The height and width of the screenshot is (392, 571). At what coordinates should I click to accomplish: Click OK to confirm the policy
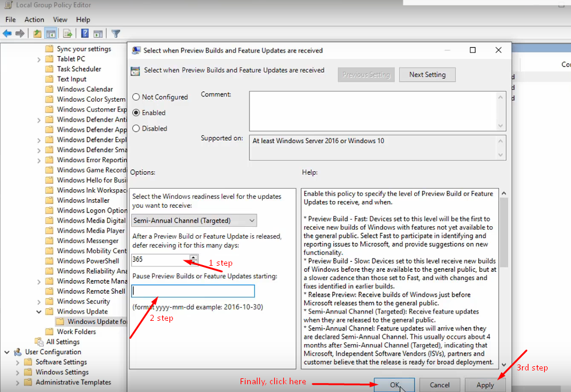[394, 385]
